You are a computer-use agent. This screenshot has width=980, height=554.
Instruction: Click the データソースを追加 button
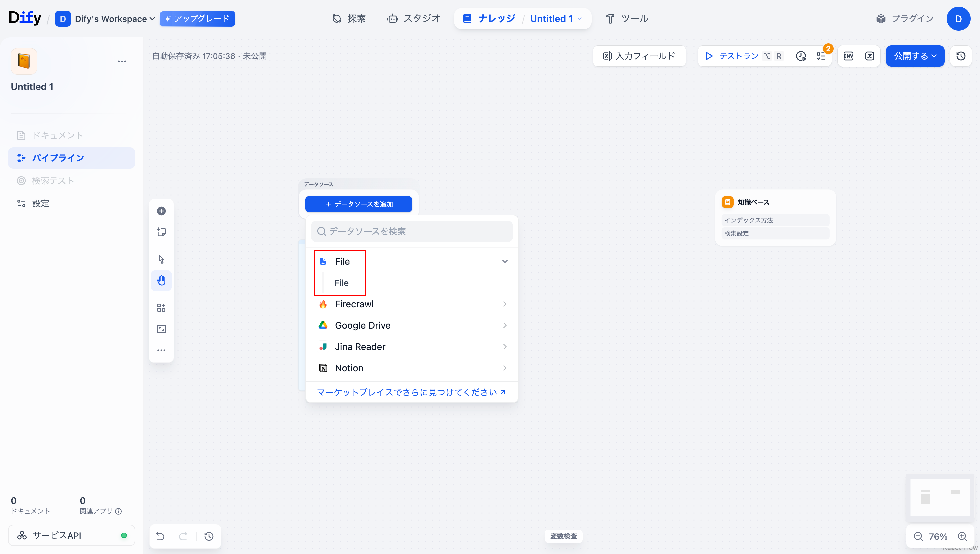(358, 204)
